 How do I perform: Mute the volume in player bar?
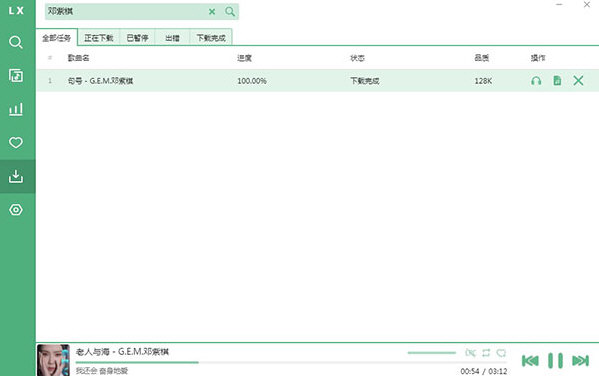click(x=470, y=353)
